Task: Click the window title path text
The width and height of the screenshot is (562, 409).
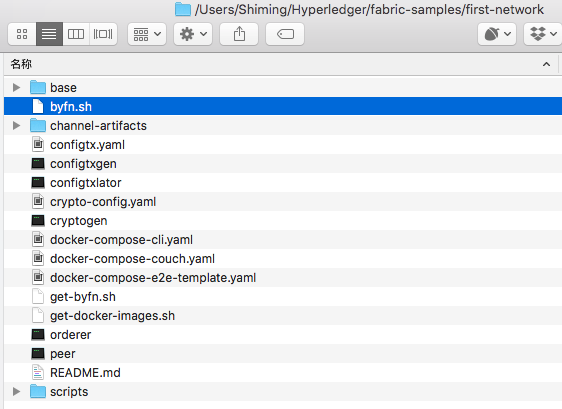Action: pyautogui.click(x=369, y=10)
